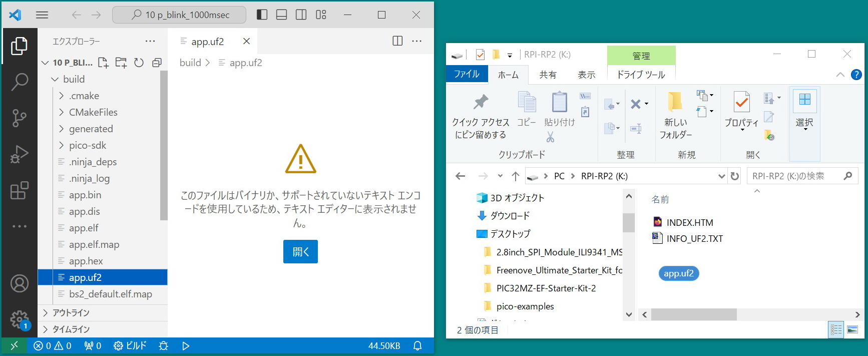Expand the アウトライン section
This screenshot has height=356, width=868.
[71, 312]
